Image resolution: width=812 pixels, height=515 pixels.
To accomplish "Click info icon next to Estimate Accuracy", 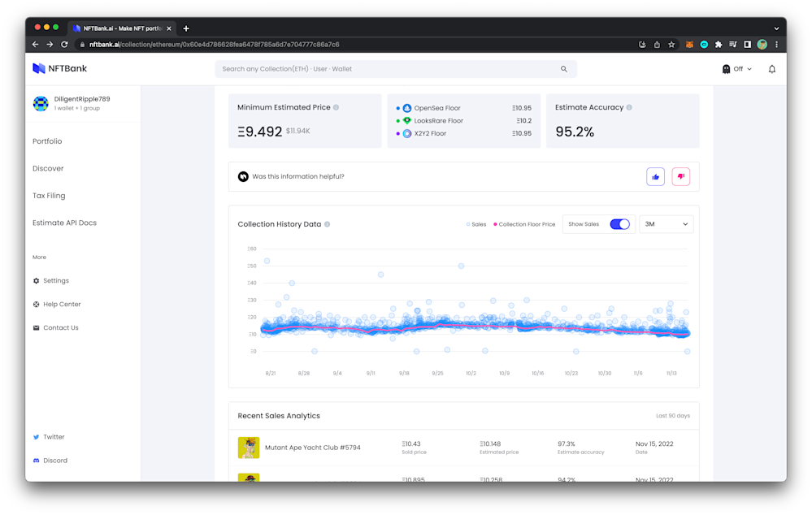I will coord(629,107).
